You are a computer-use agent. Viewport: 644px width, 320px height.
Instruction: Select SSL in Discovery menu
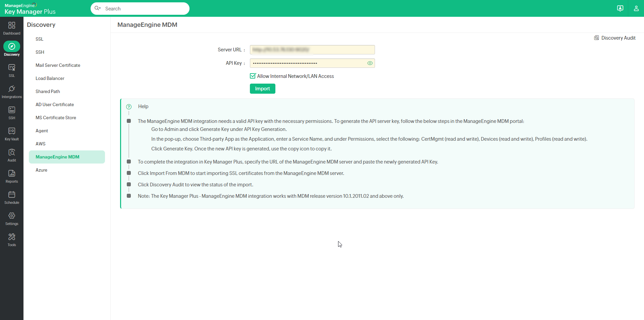40,39
